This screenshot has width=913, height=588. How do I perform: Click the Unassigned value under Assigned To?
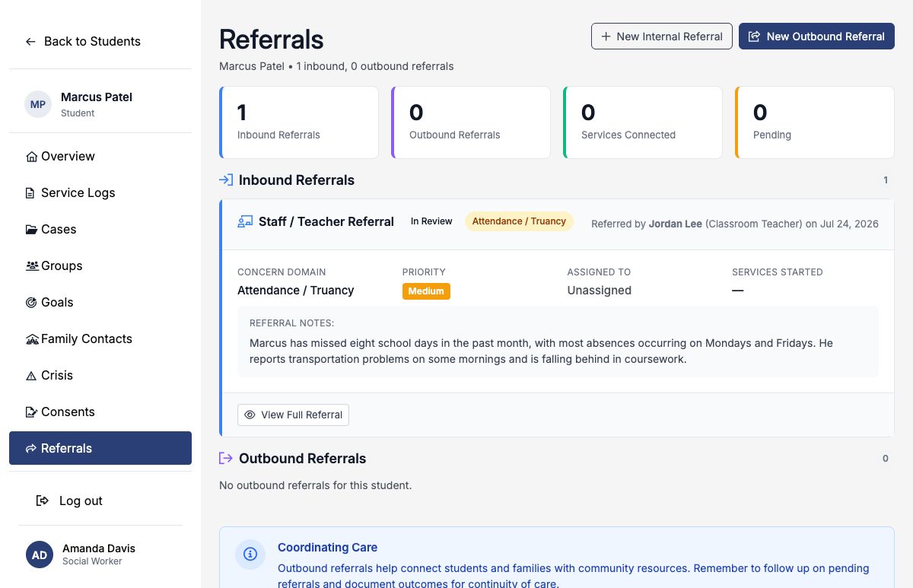click(x=599, y=291)
